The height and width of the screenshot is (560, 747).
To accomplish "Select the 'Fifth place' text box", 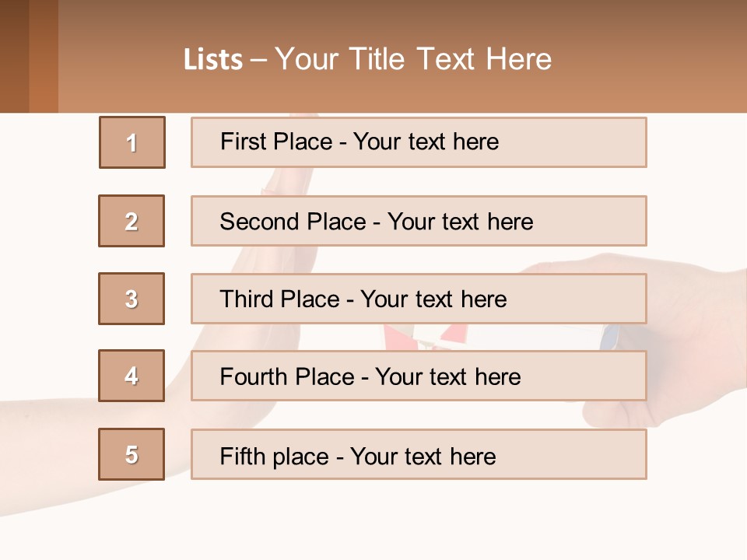I will pos(419,455).
